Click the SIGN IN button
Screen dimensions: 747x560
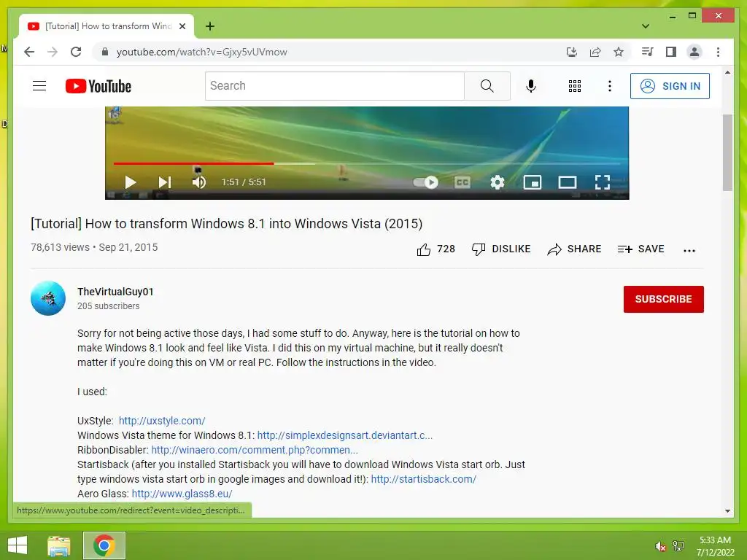tap(670, 86)
